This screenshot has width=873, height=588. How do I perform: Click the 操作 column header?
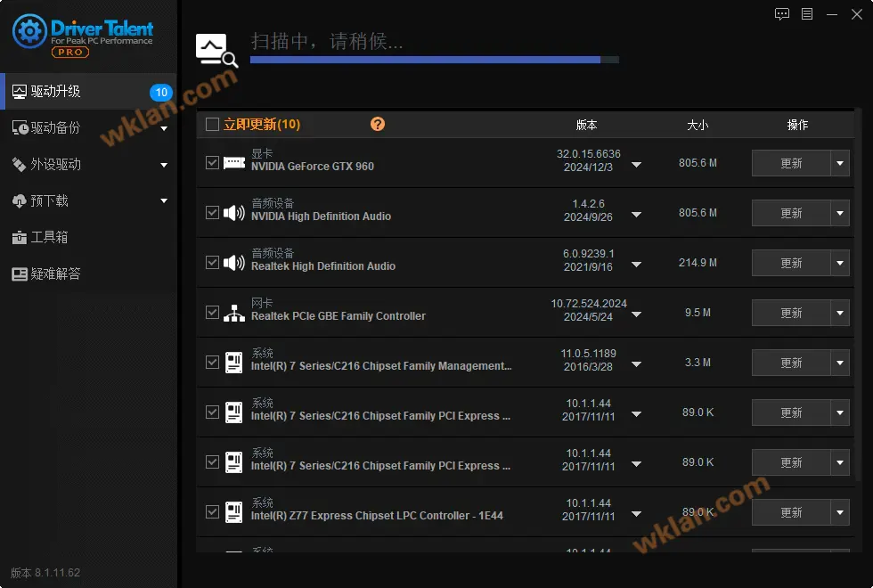click(x=797, y=125)
